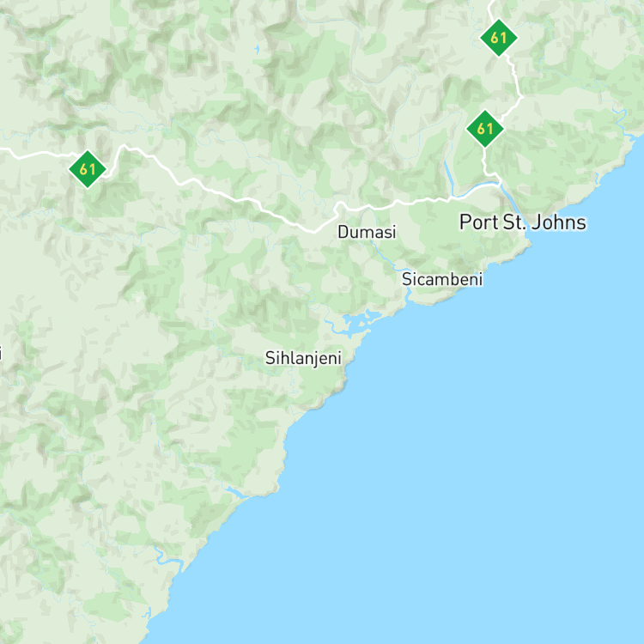Click the westernmost 61 route shield
The image size is (644, 644).
tap(88, 169)
